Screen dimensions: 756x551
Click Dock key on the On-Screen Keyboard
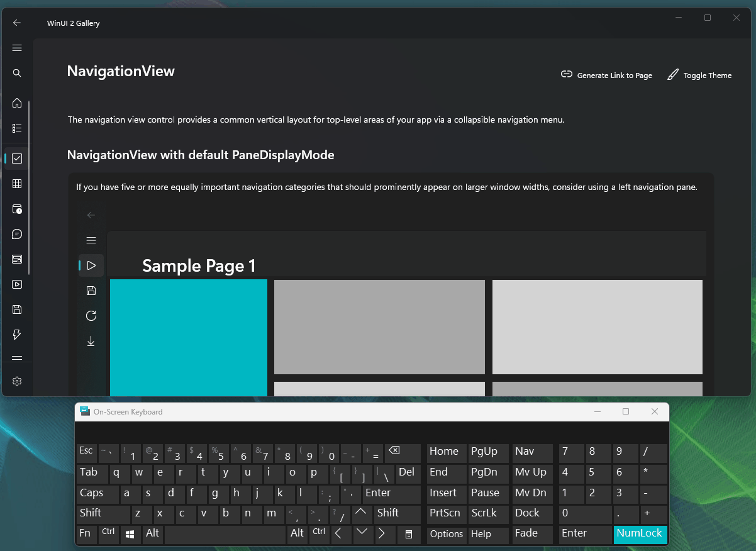[532, 515]
